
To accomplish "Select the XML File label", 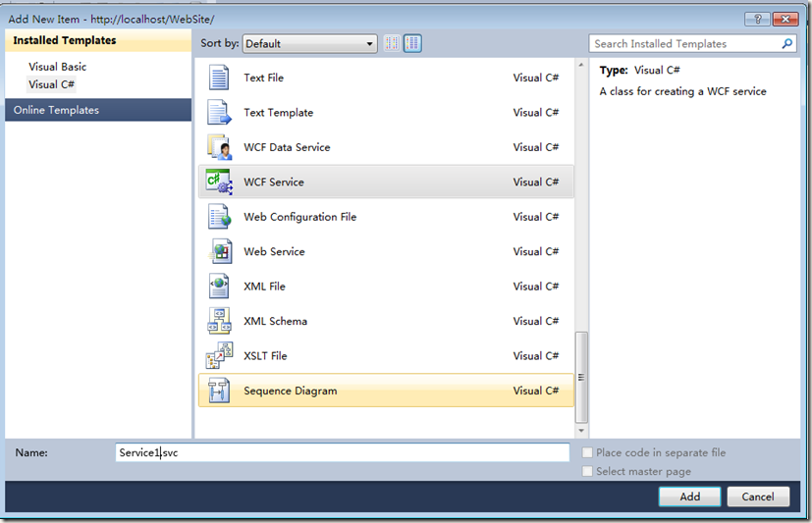I will (x=265, y=287).
